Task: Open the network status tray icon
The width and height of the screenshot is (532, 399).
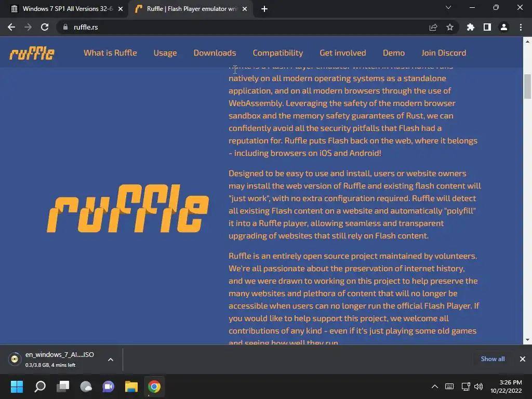Action: coord(466,387)
